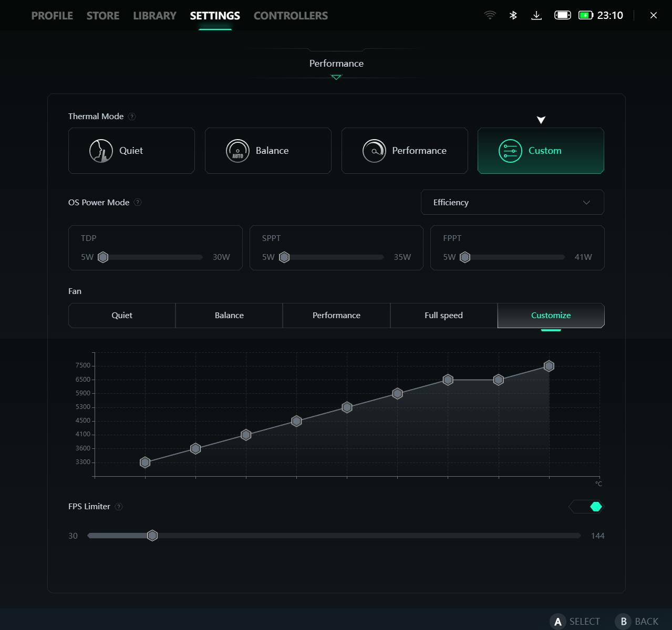Set fan mode to Full speed
672x630 pixels.
pos(443,316)
